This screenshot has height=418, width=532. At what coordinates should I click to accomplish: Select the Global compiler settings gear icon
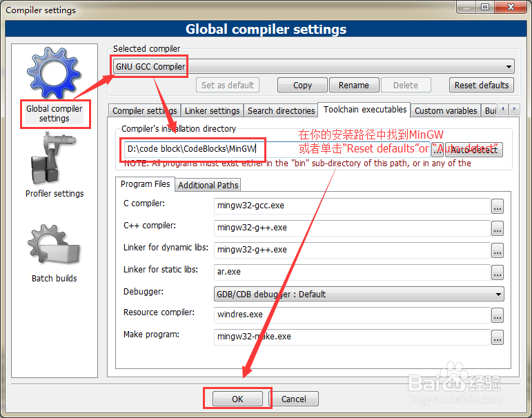click(54, 73)
